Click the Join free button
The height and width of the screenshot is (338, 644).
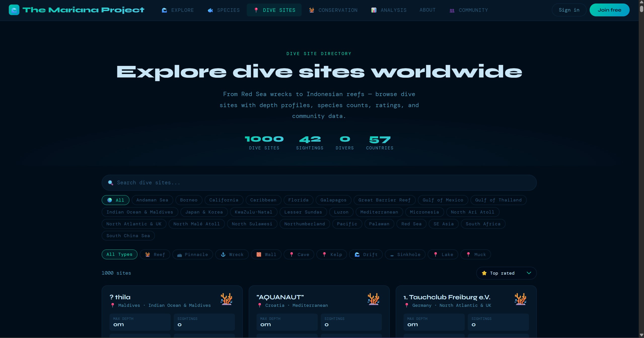click(610, 10)
